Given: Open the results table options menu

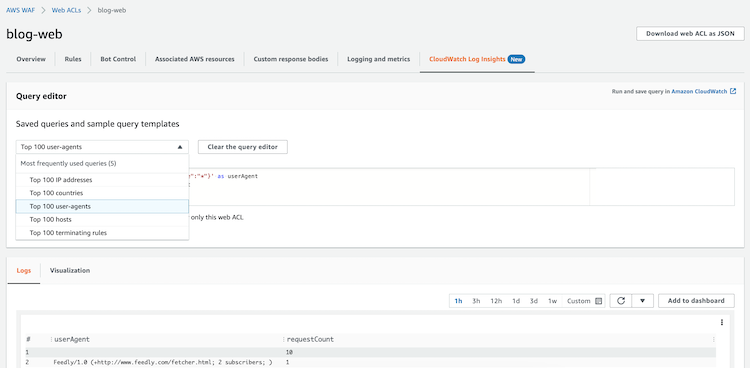Looking at the screenshot, I should coord(722,323).
